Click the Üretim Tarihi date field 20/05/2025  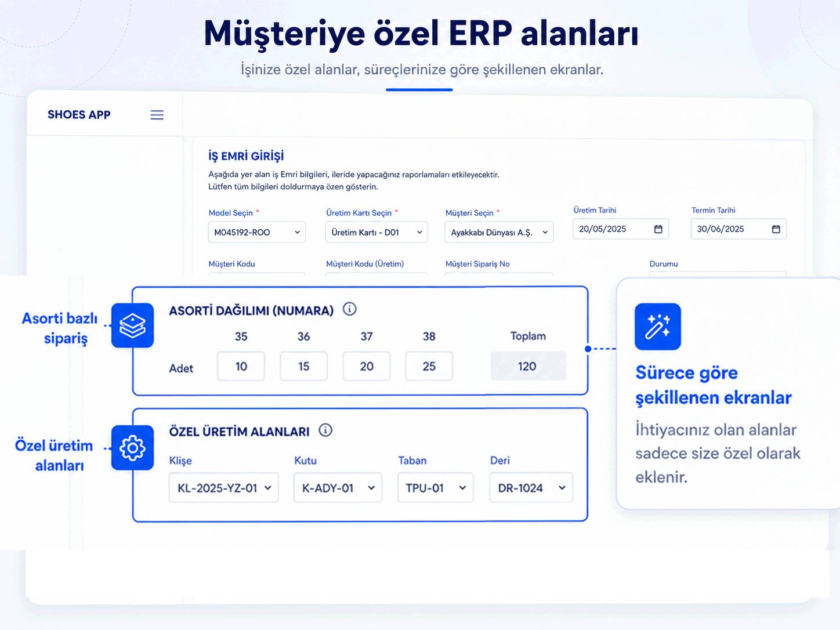[621, 229]
